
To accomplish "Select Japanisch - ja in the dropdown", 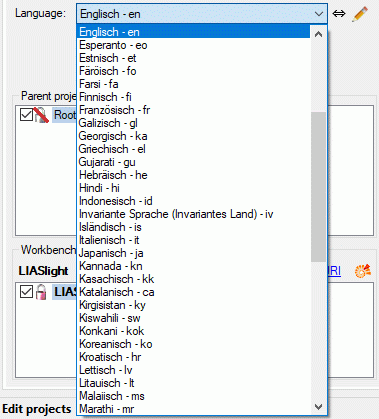I will point(194,253).
